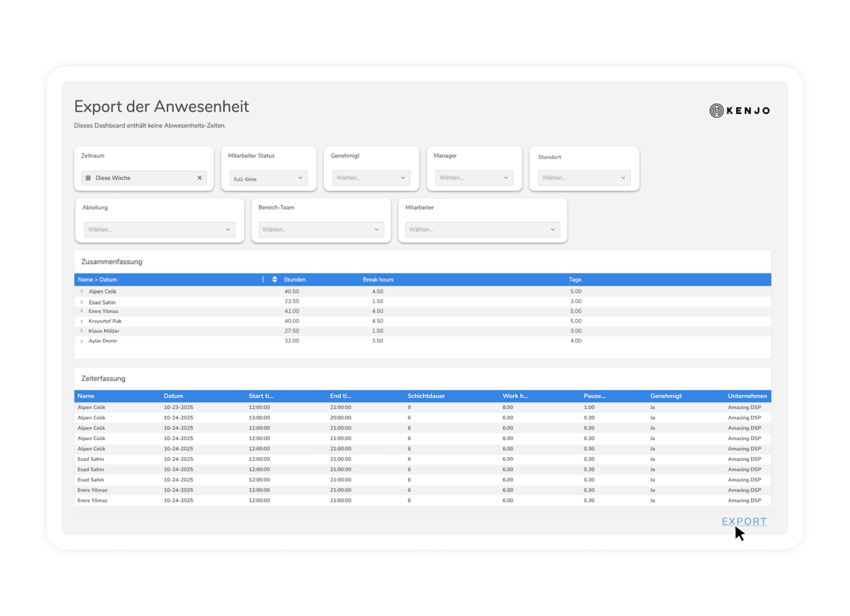Open the three-dot column menu in Zusammenfassung

coord(263,280)
